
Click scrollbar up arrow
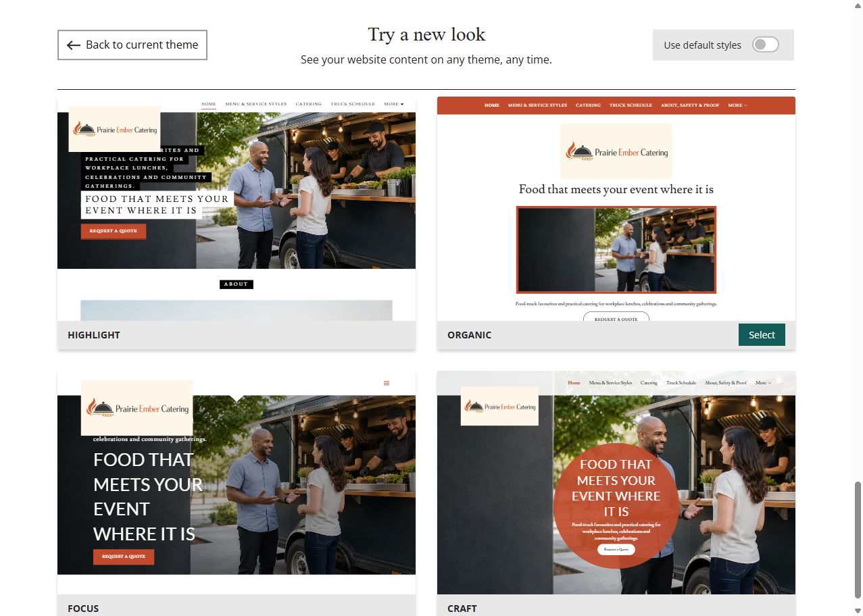[858, 5]
